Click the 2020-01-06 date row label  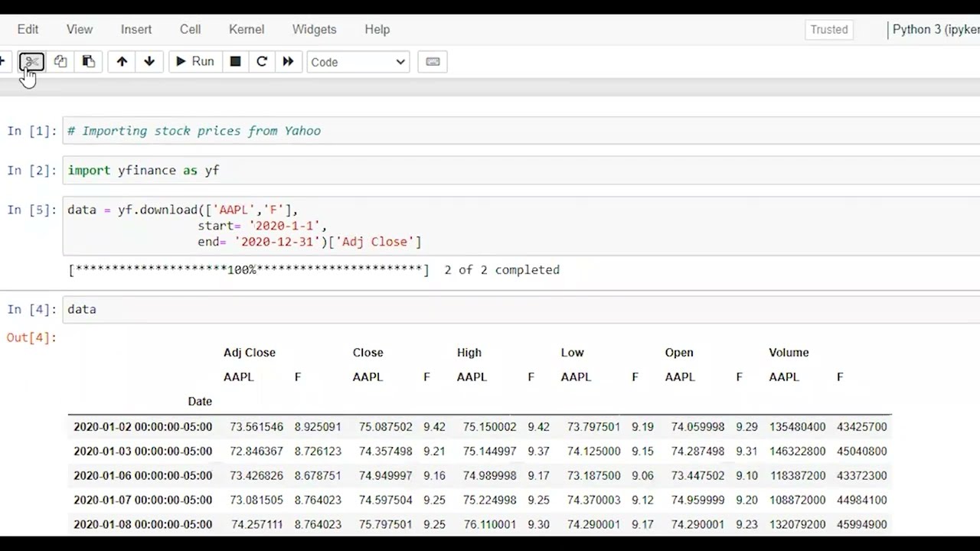142,475
